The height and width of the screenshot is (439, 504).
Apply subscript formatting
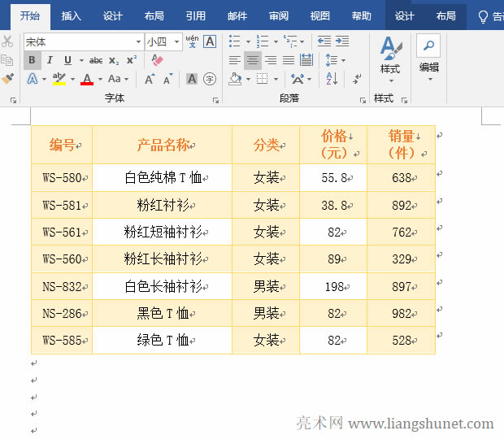[x=114, y=60]
